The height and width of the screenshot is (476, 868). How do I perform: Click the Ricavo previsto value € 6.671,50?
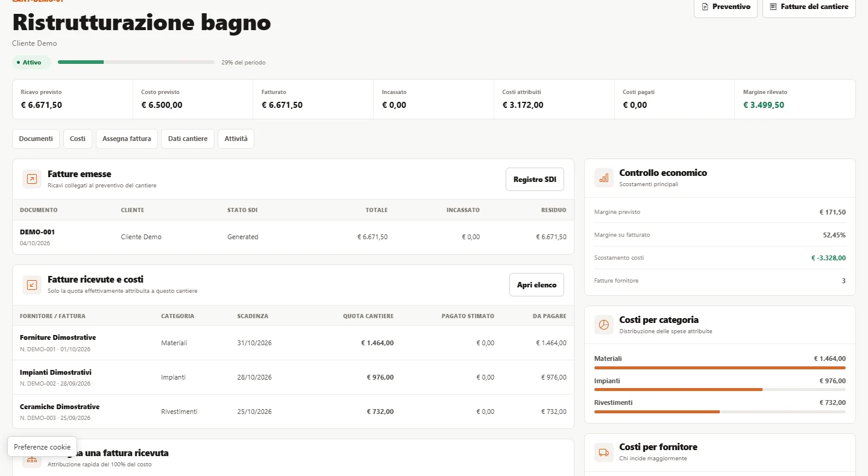(42, 105)
